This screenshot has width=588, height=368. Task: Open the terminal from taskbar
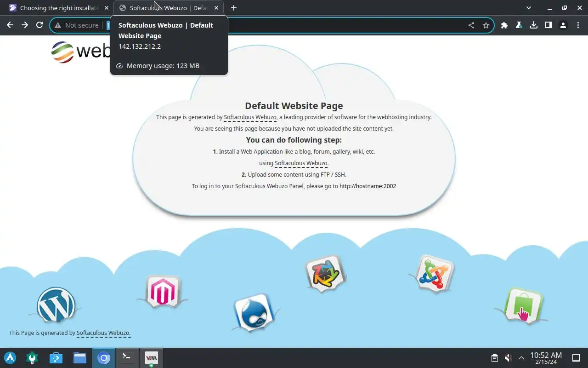pos(128,358)
